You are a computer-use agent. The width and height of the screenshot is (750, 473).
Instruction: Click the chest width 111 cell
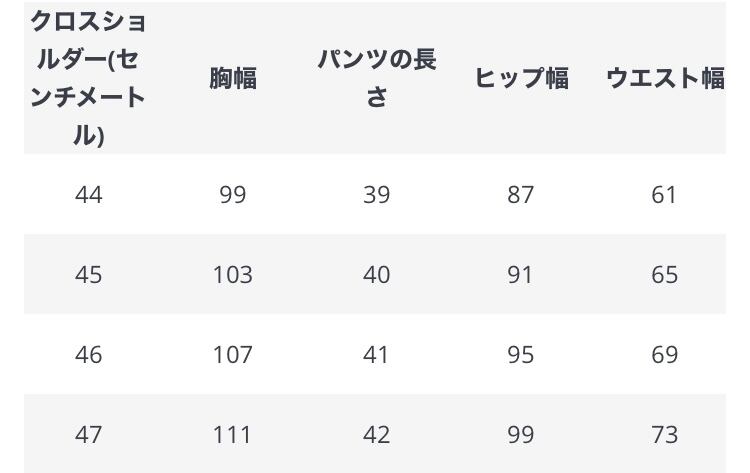233,434
